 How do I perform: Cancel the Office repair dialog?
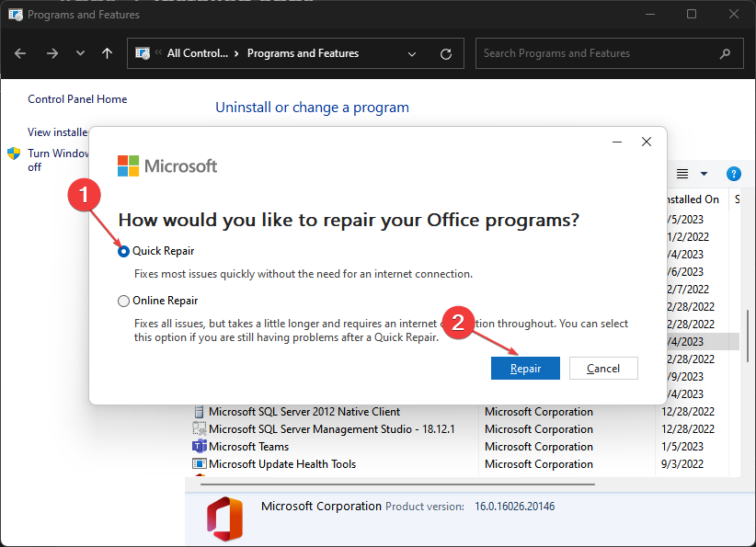click(603, 368)
